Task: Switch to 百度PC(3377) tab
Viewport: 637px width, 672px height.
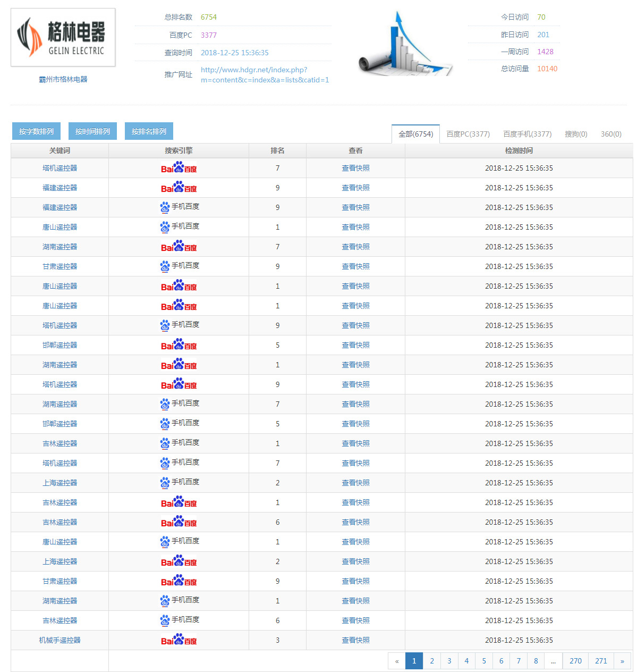Action: coord(468,134)
